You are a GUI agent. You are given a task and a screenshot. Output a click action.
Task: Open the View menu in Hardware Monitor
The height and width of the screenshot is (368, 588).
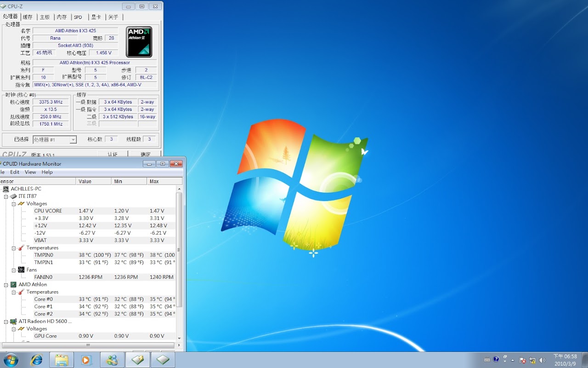tap(30, 172)
